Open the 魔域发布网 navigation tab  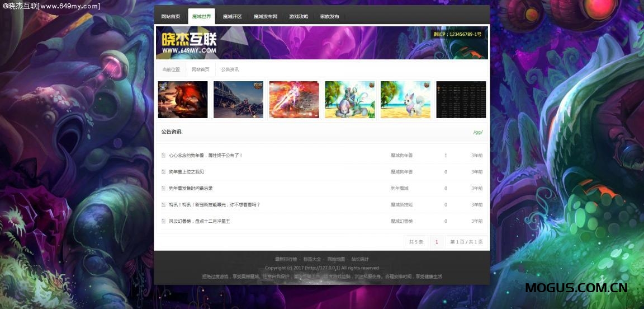pos(266,17)
